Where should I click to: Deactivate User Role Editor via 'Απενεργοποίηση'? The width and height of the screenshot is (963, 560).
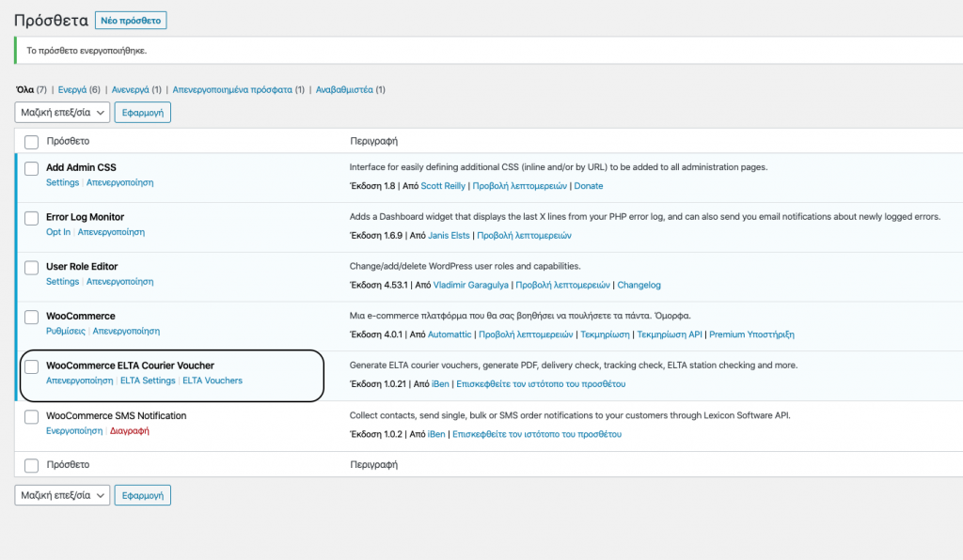point(119,282)
